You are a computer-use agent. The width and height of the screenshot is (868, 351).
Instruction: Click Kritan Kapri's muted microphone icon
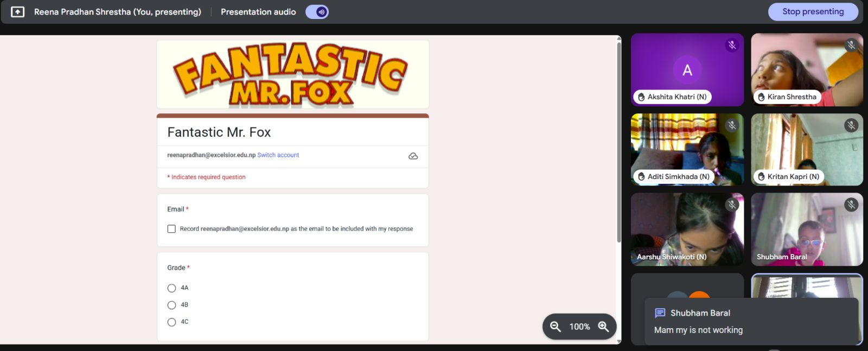tap(851, 125)
